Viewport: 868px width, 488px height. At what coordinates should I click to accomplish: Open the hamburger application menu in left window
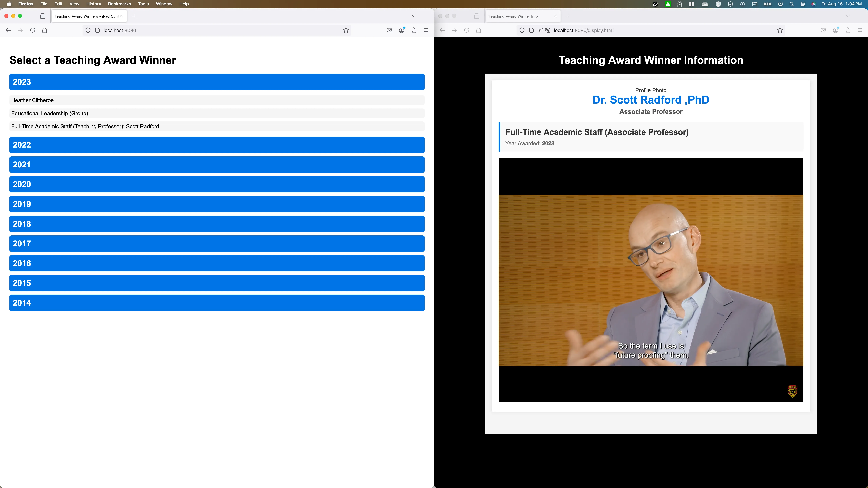[x=426, y=30]
